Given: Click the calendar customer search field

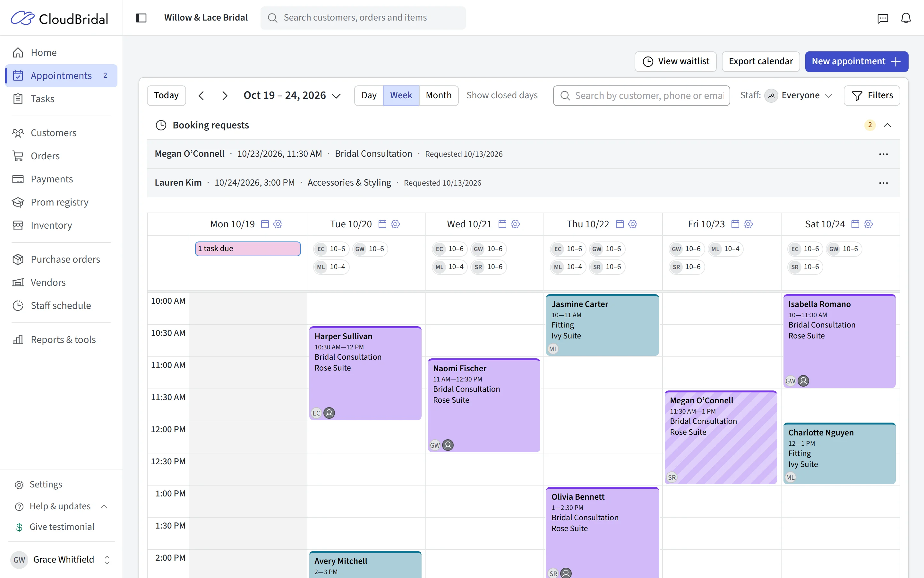Looking at the screenshot, I should click(x=641, y=96).
